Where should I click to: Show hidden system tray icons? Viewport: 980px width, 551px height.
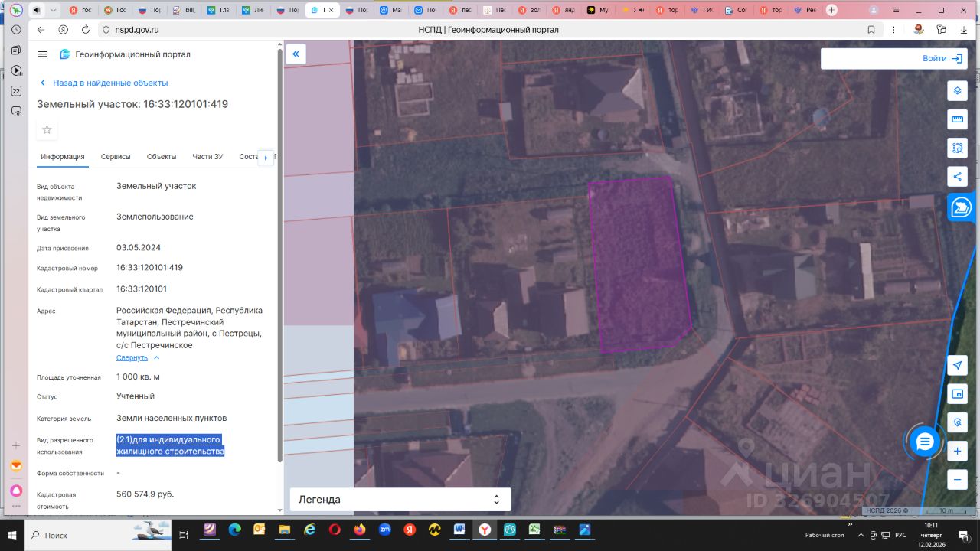coord(861,535)
